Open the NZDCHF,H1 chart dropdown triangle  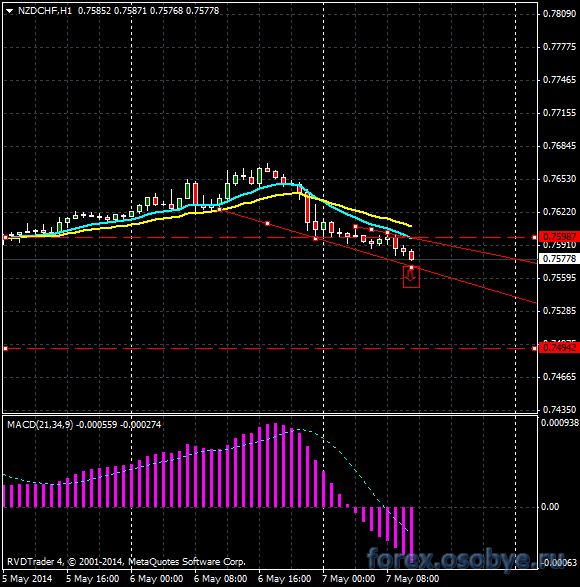(10, 11)
